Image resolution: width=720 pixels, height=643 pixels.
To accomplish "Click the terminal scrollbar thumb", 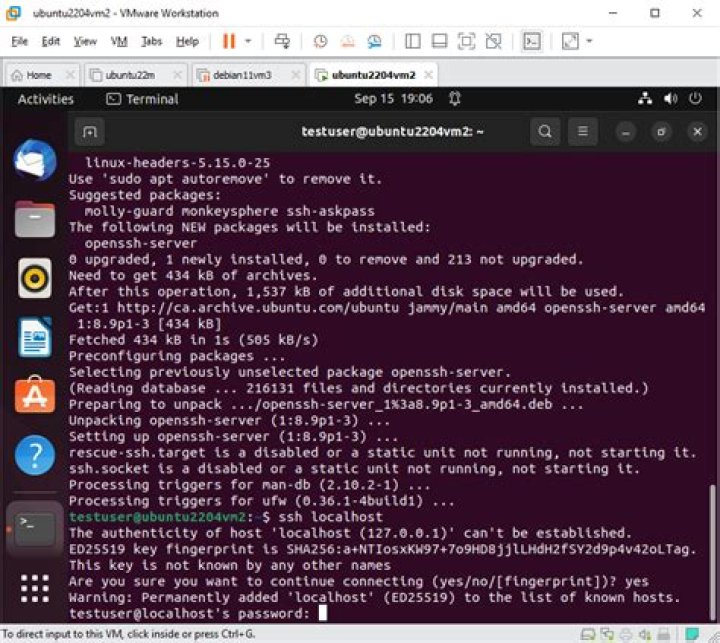I will click(x=712, y=553).
